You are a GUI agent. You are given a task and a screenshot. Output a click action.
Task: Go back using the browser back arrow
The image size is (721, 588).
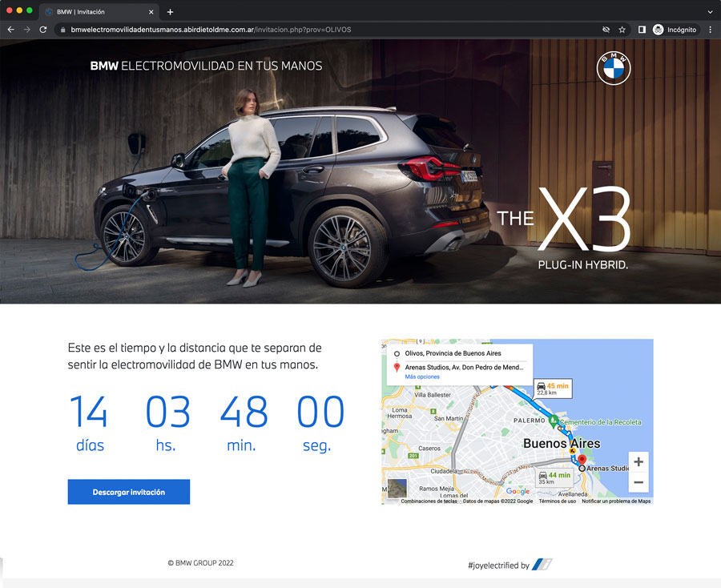11,30
